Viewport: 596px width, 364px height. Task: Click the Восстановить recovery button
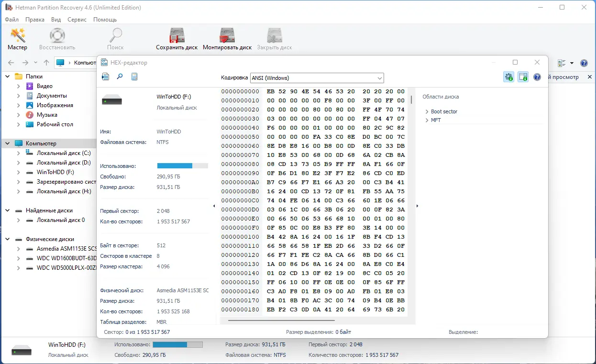[x=57, y=39]
